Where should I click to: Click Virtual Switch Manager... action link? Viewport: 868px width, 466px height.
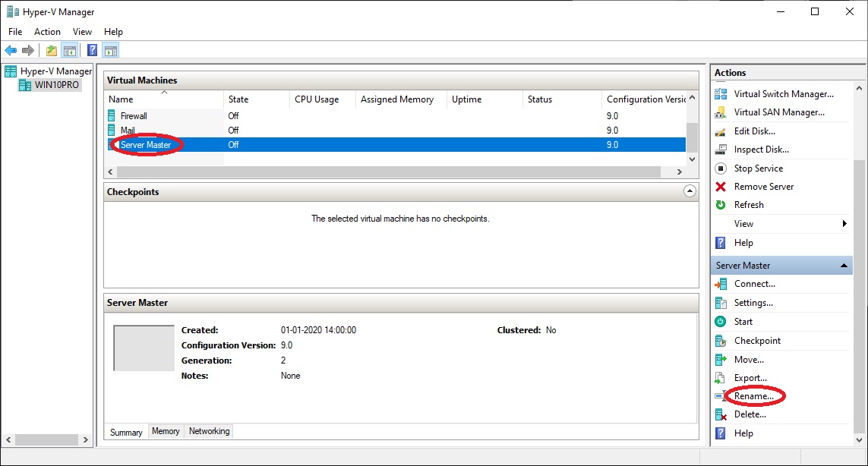pos(784,94)
